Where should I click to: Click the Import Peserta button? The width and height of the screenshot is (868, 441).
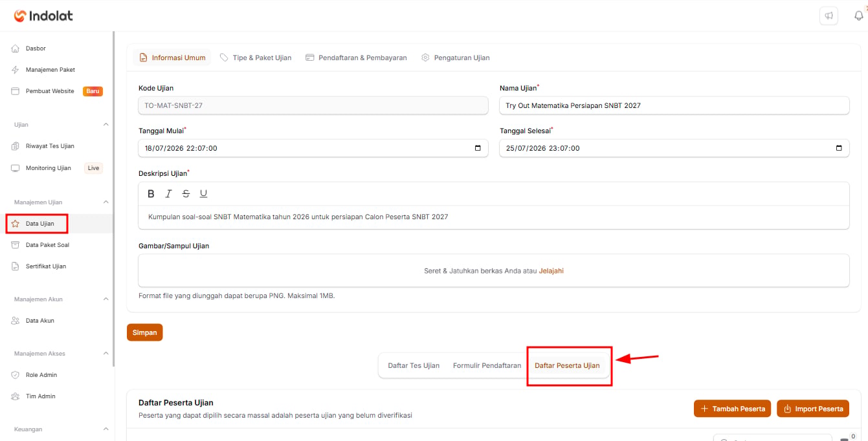click(x=813, y=409)
